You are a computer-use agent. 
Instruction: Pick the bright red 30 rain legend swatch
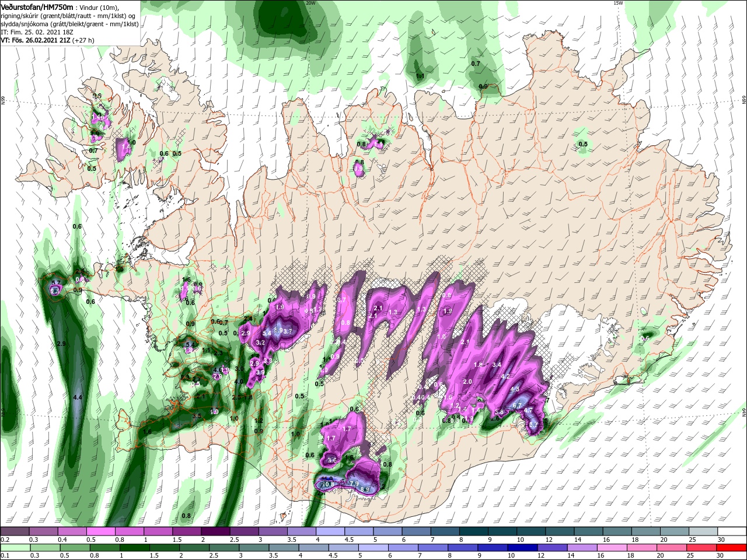731,548
